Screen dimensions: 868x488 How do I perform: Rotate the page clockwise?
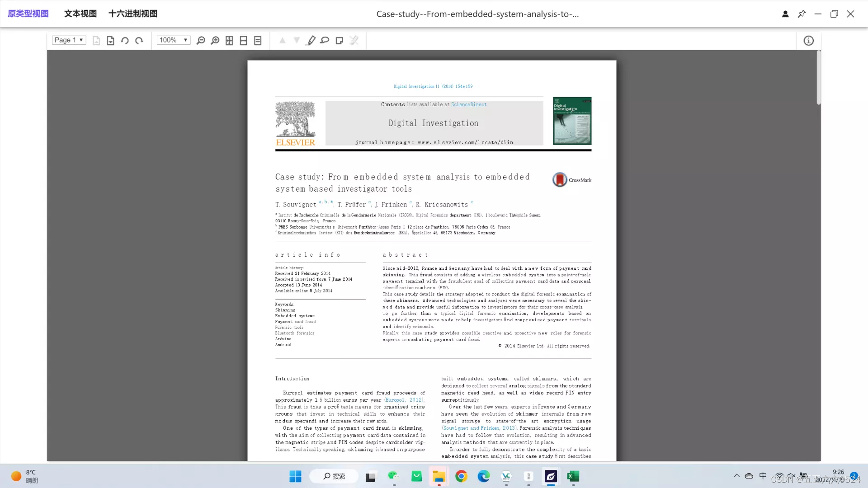pos(139,41)
